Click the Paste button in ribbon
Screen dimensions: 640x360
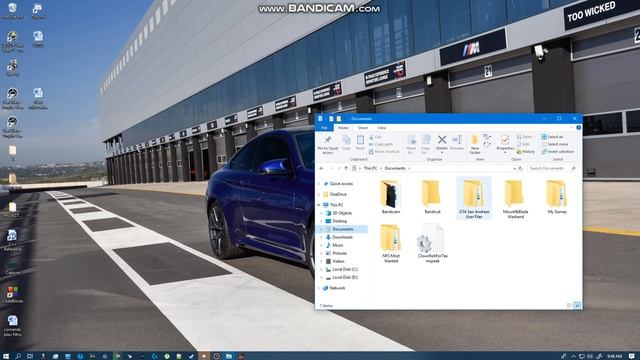click(x=360, y=142)
